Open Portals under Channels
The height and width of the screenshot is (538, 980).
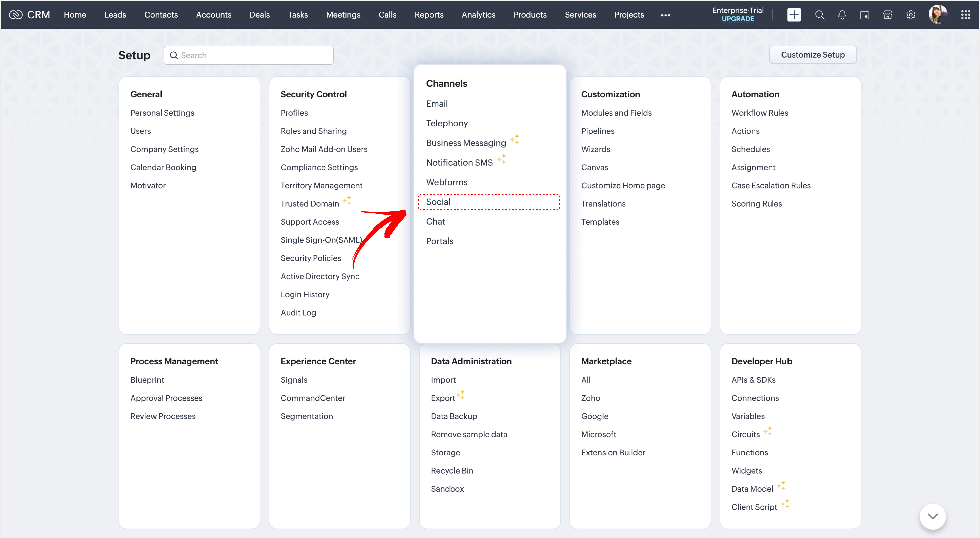(x=439, y=241)
